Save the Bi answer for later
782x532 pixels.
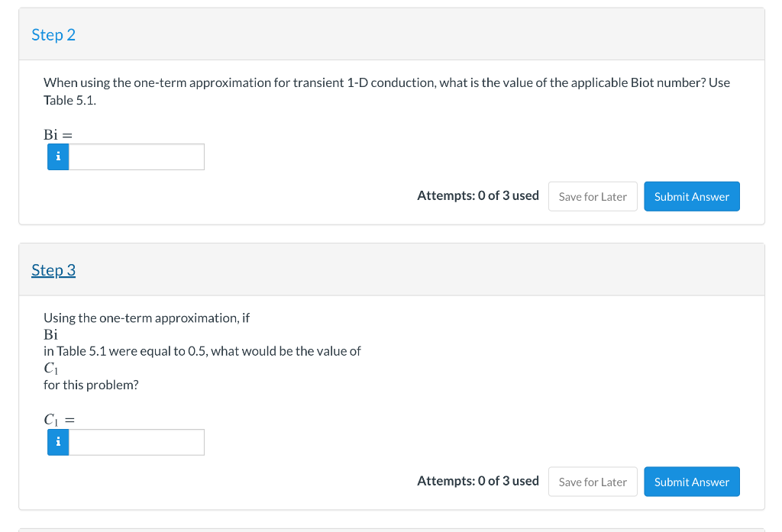[593, 196]
